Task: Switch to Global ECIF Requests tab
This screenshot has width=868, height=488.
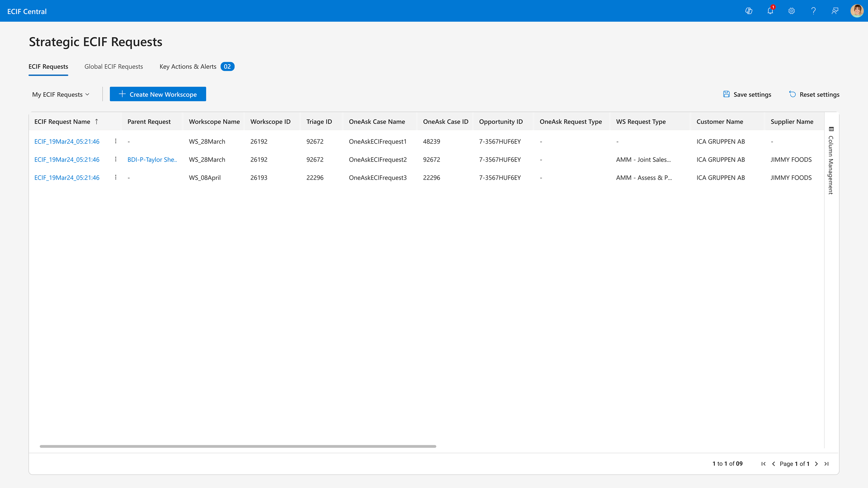Action: 114,66
